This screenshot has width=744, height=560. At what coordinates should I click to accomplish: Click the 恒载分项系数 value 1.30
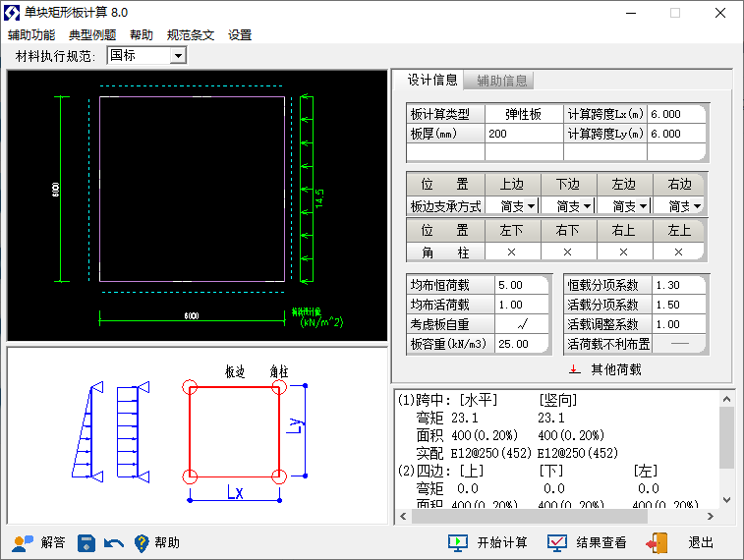pos(679,285)
